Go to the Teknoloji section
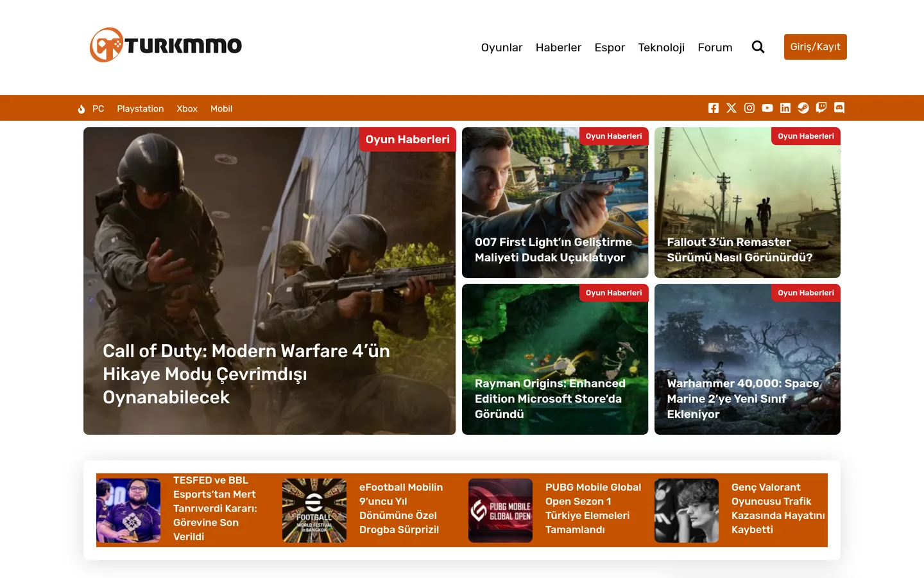The height and width of the screenshot is (578, 924). coord(662,48)
